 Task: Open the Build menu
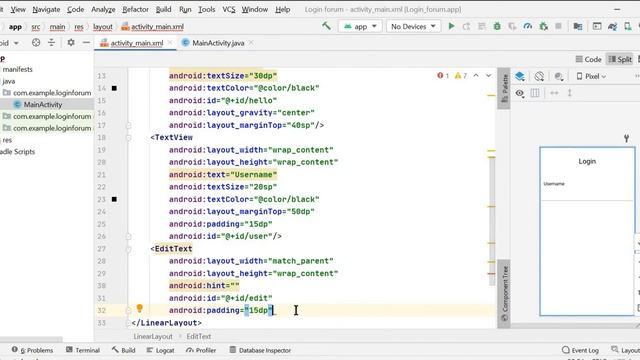point(163,9)
